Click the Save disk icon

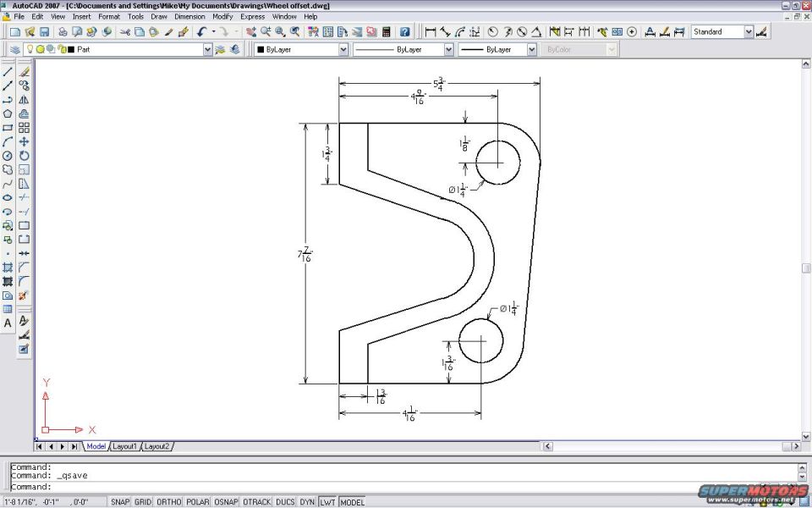pos(45,31)
